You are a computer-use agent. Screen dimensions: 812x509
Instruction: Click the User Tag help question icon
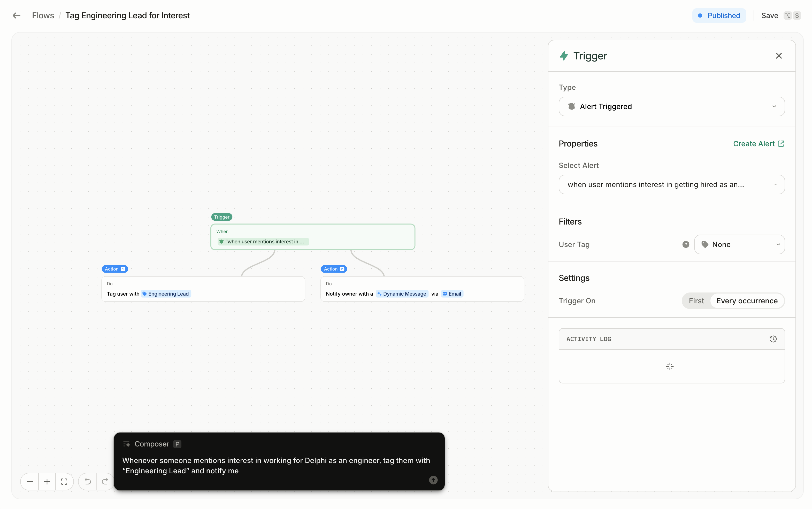coord(686,244)
